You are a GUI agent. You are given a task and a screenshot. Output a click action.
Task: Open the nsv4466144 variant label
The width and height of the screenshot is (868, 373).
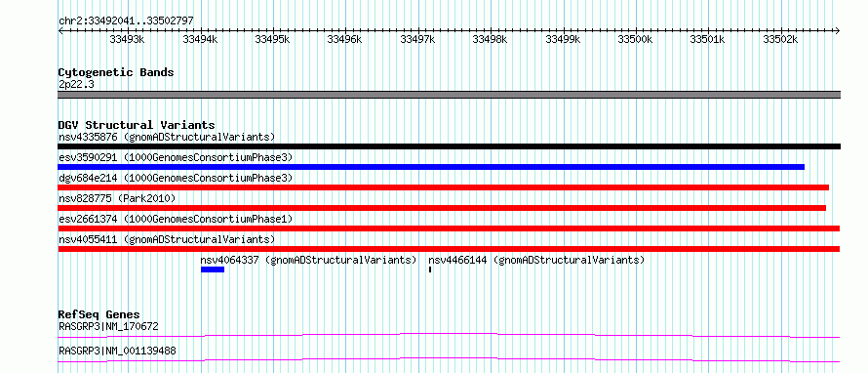tap(536, 260)
